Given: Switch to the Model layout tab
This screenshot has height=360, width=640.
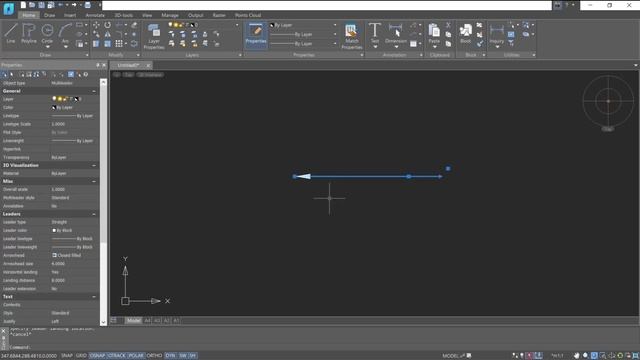Looking at the screenshot, I should click(x=133, y=320).
